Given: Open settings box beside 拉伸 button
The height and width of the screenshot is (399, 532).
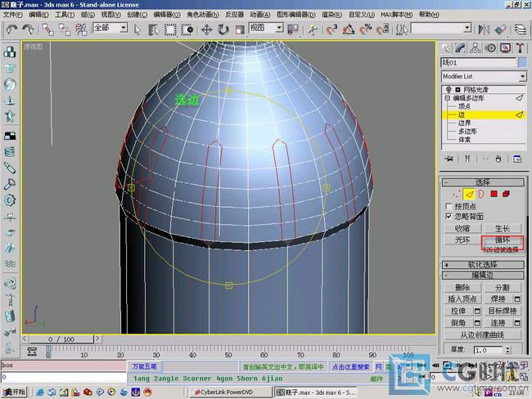Looking at the screenshot, I should (477, 311).
